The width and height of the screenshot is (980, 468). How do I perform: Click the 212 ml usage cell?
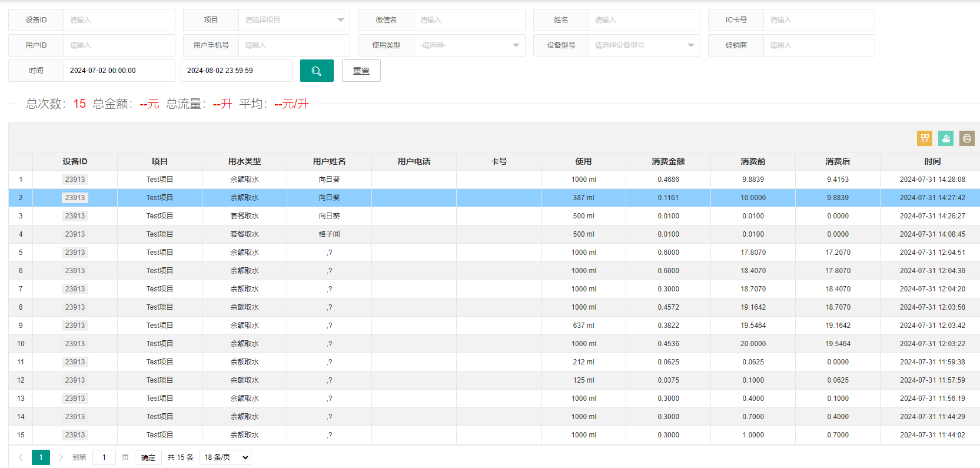(583, 362)
